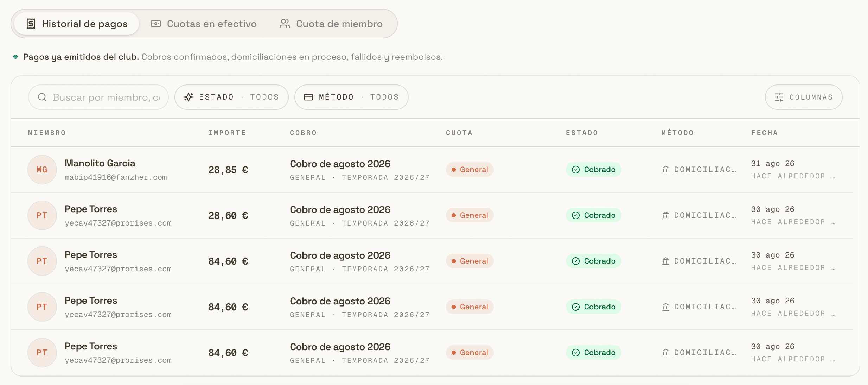Click the Estado column header
Screen dimensions: 868x385
coord(582,133)
